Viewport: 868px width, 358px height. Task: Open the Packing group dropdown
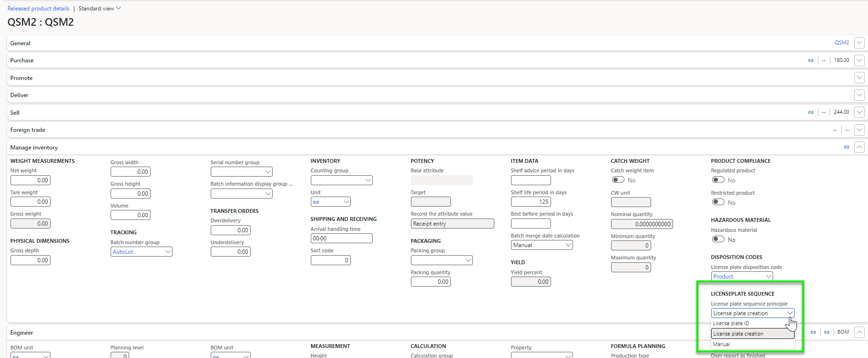click(x=468, y=260)
